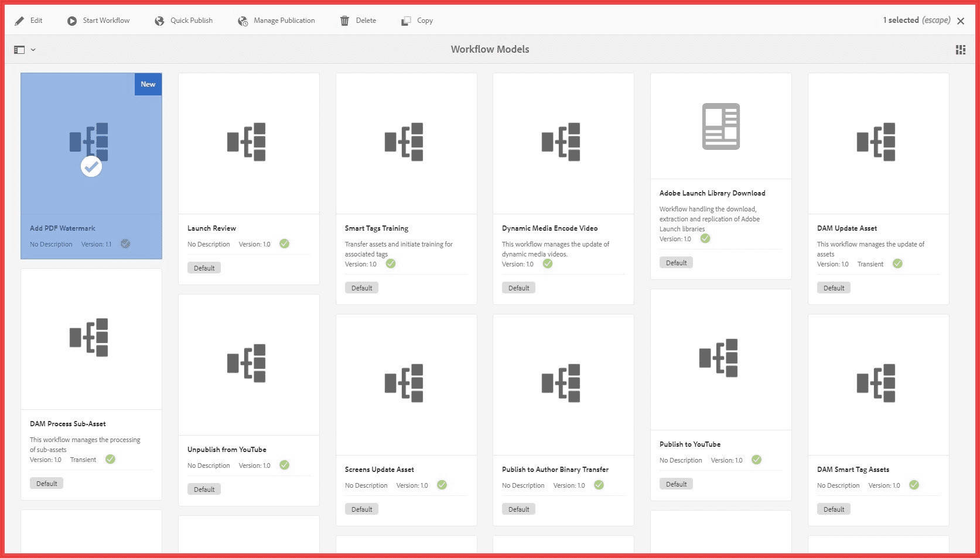
Task: Click the "Workflow Models" heading
Action: point(490,50)
